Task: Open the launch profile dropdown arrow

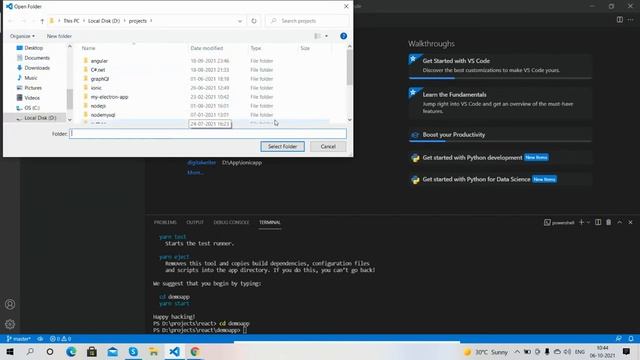Action: click(x=588, y=222)
